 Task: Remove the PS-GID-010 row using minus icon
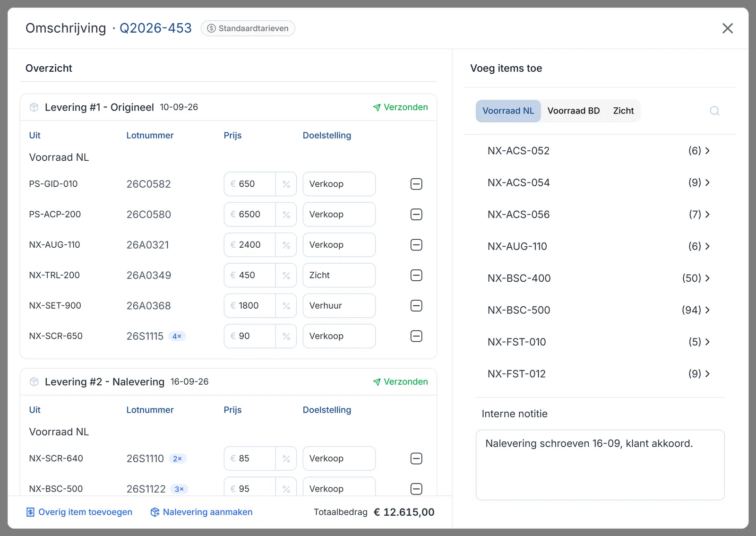(x=416, y=184)
